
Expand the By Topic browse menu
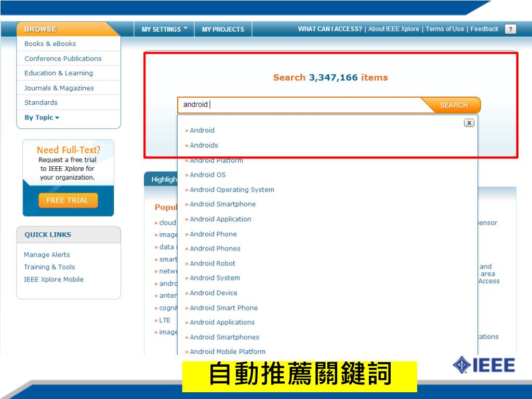coord(42,117)
